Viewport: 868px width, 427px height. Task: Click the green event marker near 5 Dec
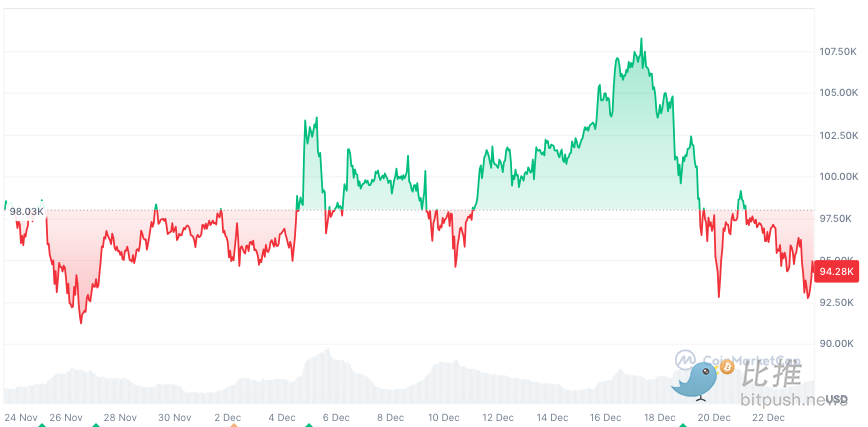(x=310, y=425)
